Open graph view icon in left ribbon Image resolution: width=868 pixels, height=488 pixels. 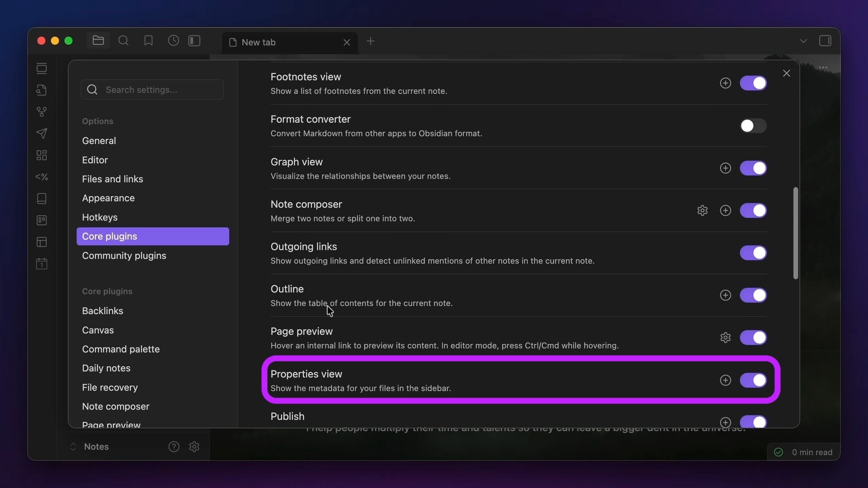(x=42, y=112)
